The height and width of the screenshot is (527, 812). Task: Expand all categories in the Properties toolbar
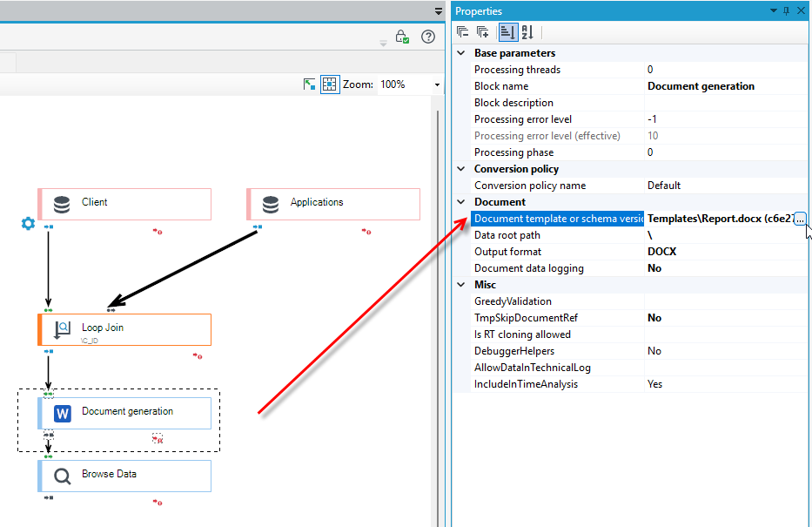483,32
